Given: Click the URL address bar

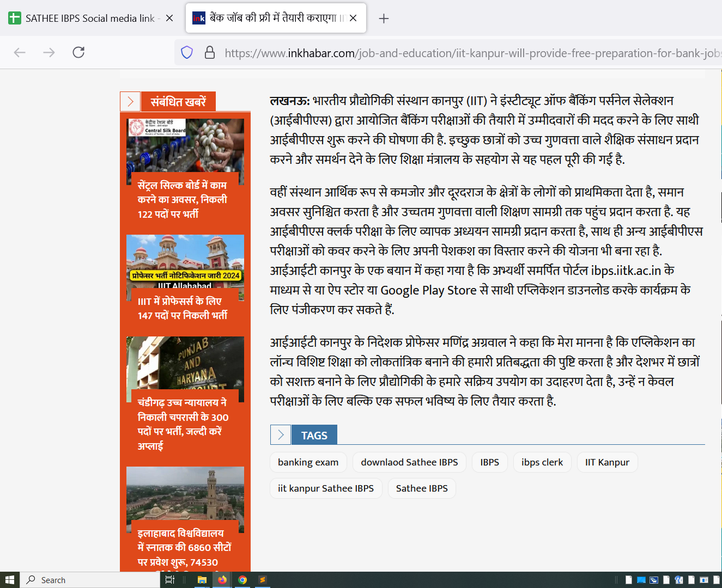Looking at the screenshot, I should point(469,53).
